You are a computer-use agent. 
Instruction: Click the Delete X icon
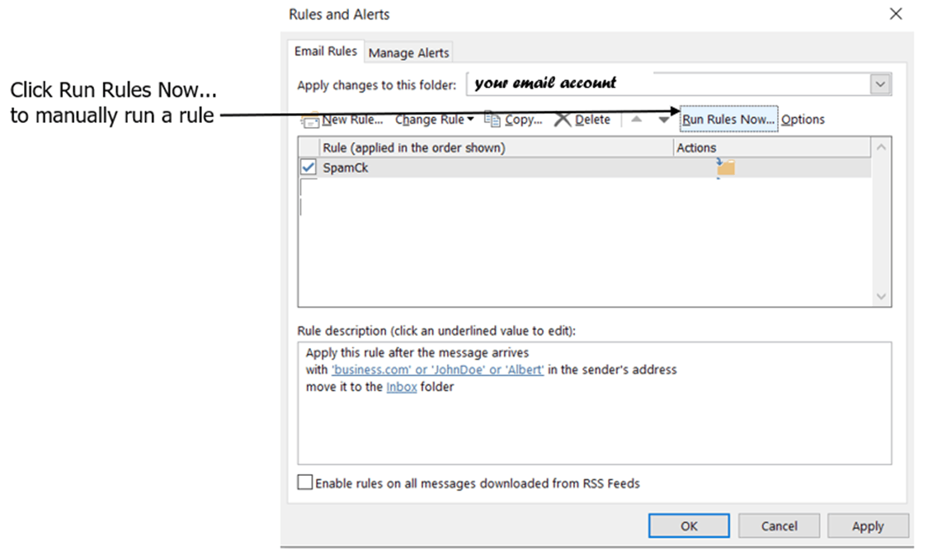pos(563,120)
